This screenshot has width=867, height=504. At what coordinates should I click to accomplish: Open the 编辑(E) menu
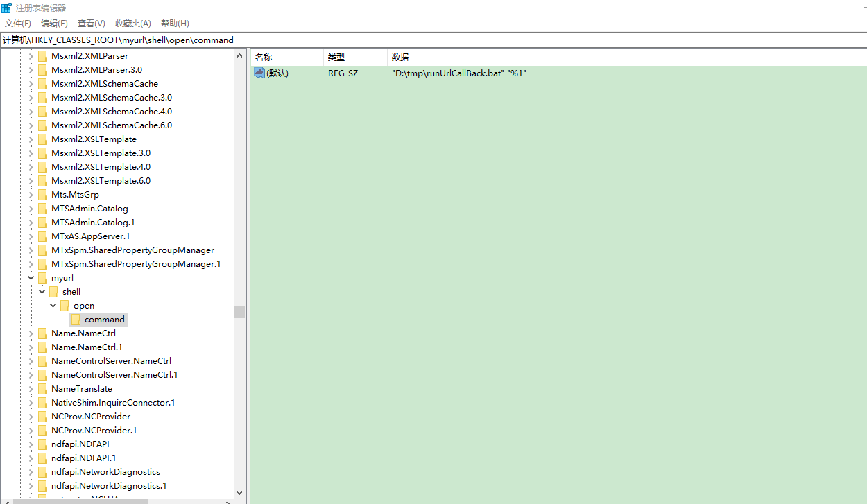54,24
